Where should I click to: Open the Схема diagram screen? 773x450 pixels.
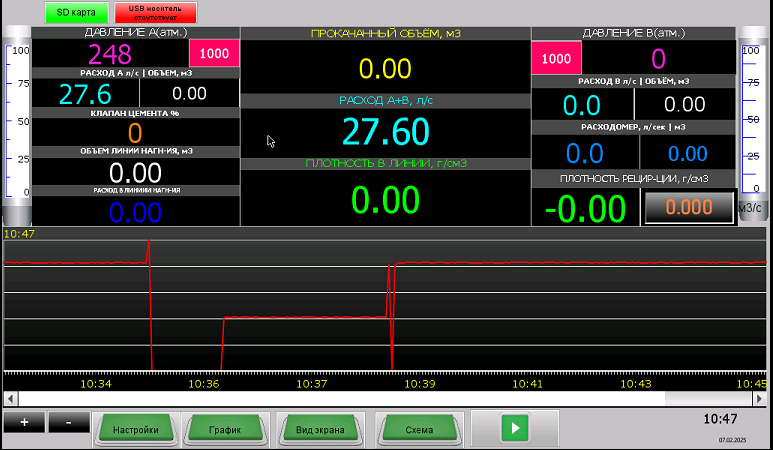[419, 430]
